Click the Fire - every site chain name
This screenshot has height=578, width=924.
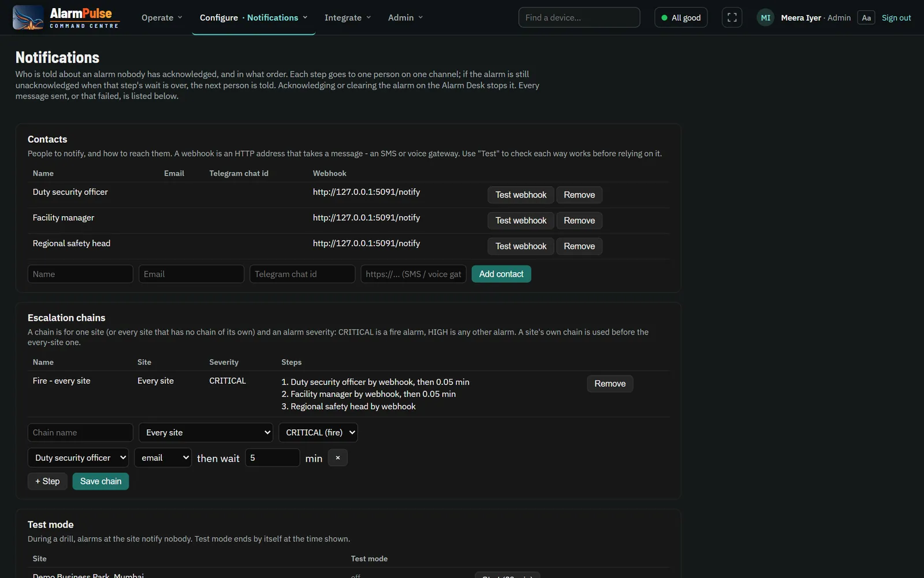coord(61,381)
